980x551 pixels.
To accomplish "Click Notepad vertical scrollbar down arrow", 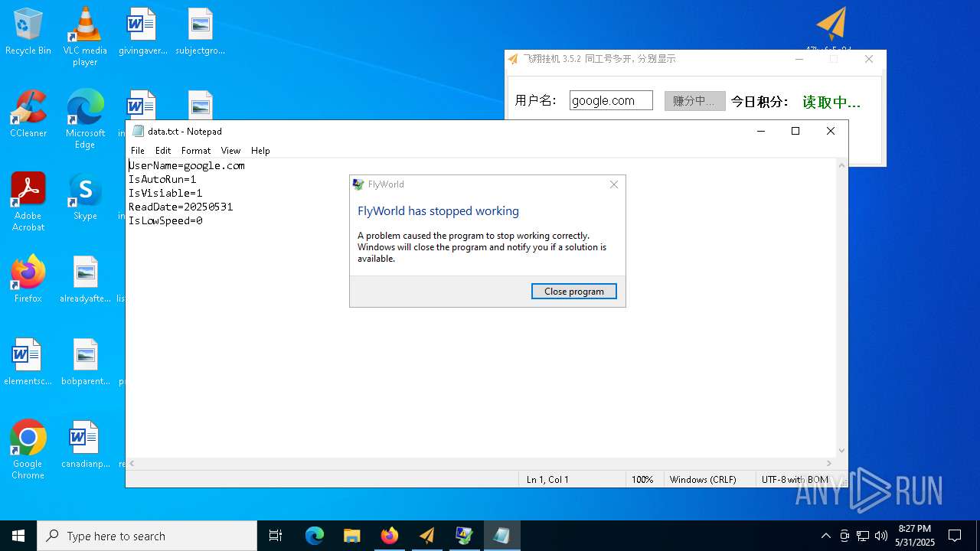I will coord(842,451).
